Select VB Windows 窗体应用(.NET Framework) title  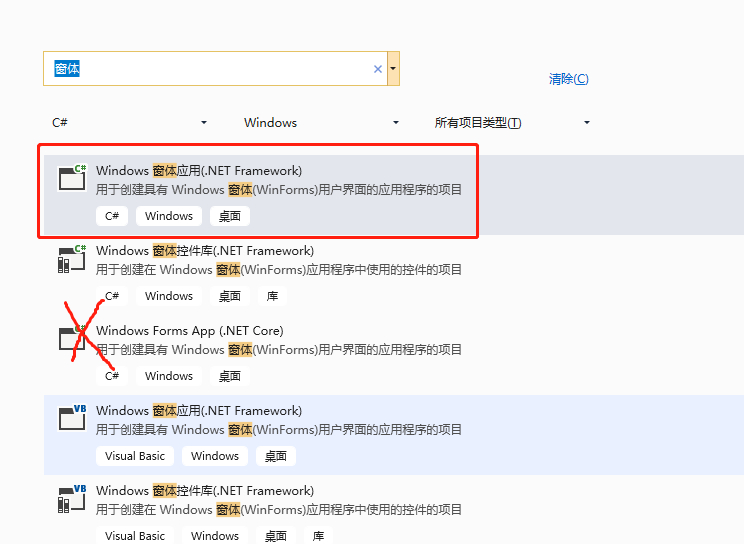199,411
